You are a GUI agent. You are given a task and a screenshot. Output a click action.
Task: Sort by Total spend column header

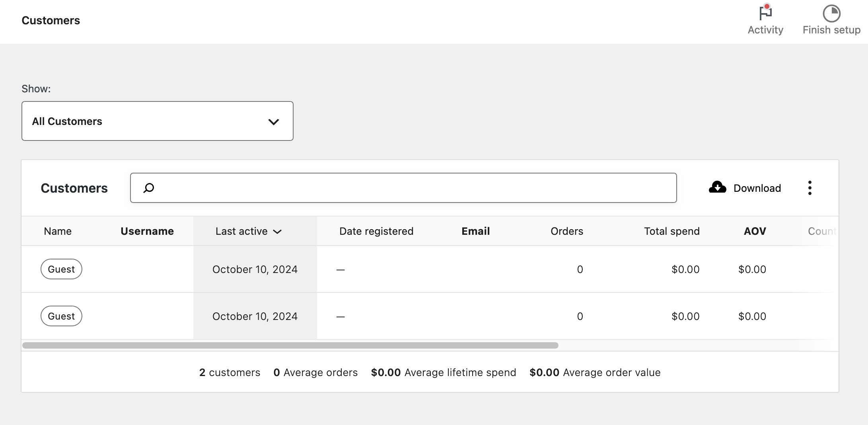tap(671, 231)
